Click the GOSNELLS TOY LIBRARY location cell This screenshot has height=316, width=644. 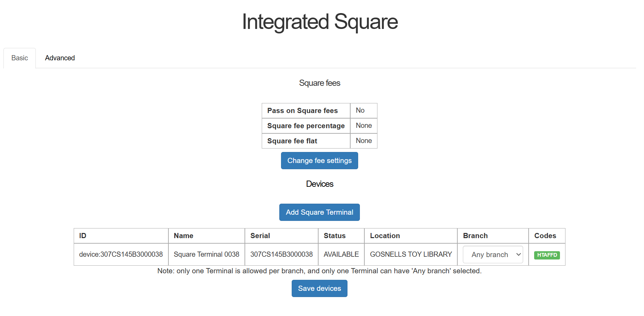tap(411, 254)
